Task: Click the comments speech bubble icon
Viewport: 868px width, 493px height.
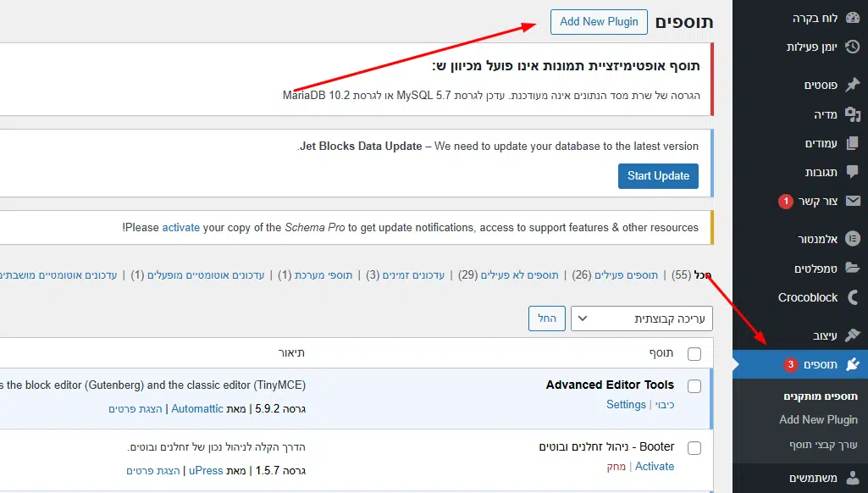Action: (852, 172)
